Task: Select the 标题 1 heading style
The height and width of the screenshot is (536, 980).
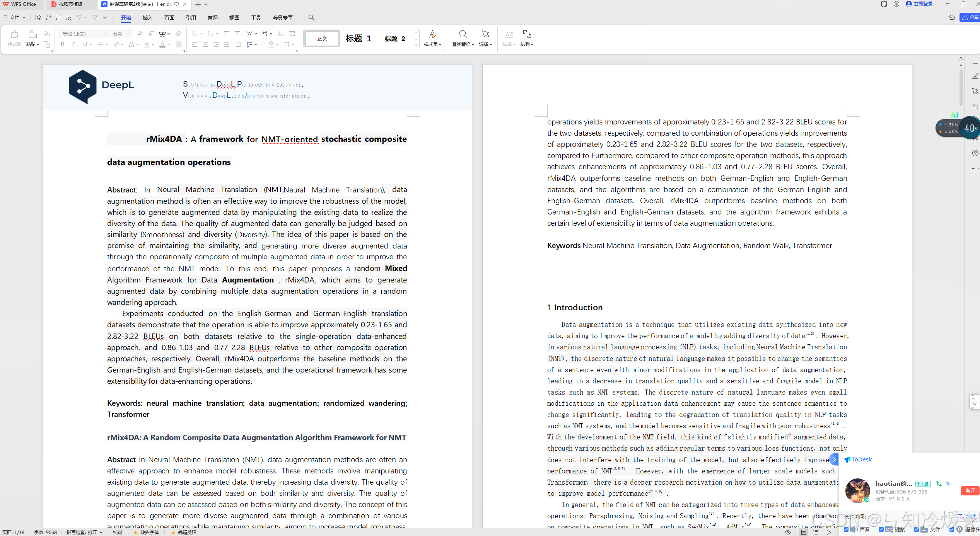Action: pyautogui.click(x=358, y=38)
